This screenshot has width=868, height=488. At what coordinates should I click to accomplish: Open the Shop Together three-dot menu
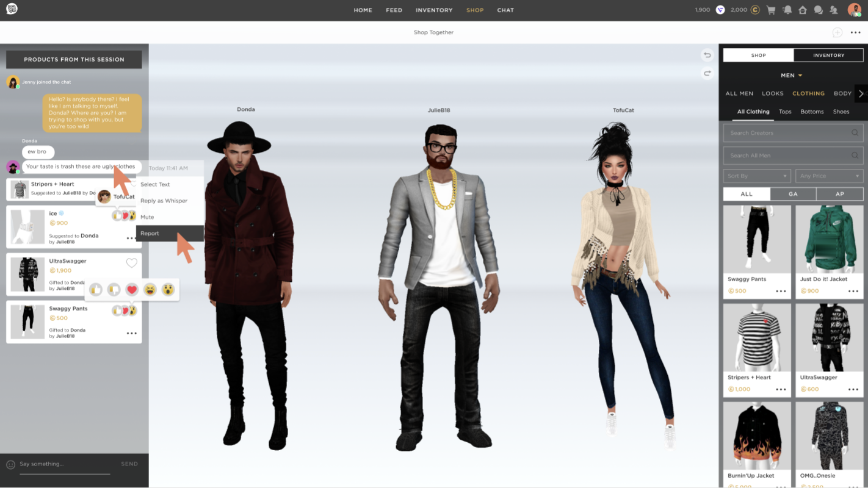(x=856, y=32)
